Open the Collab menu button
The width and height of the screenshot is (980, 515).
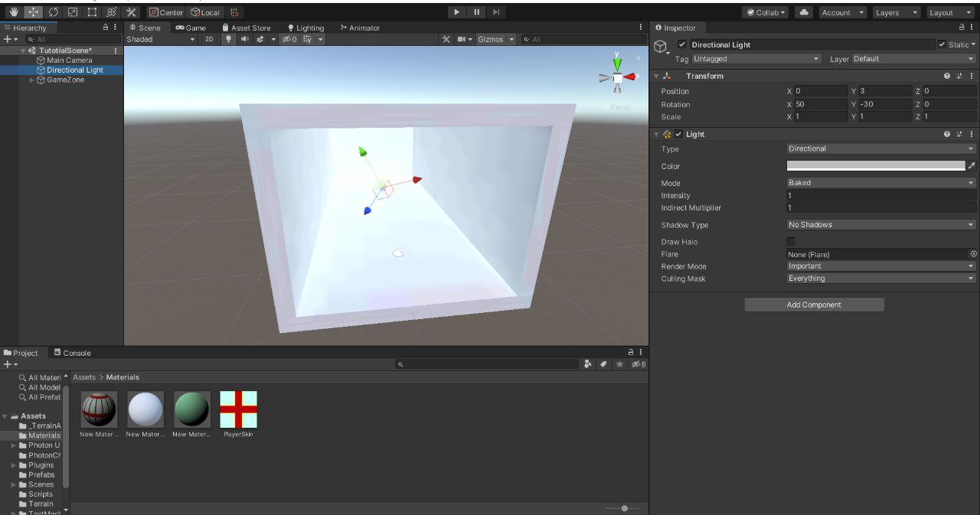click(766, 12)
